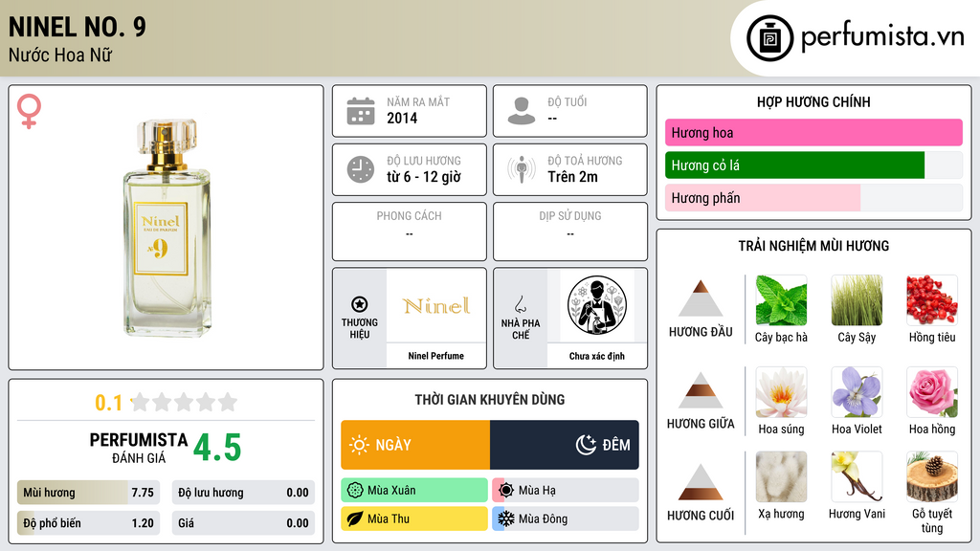Click the Nước Hoa Nữ subtitle
980x551 pixels.
tap(60, 55)
